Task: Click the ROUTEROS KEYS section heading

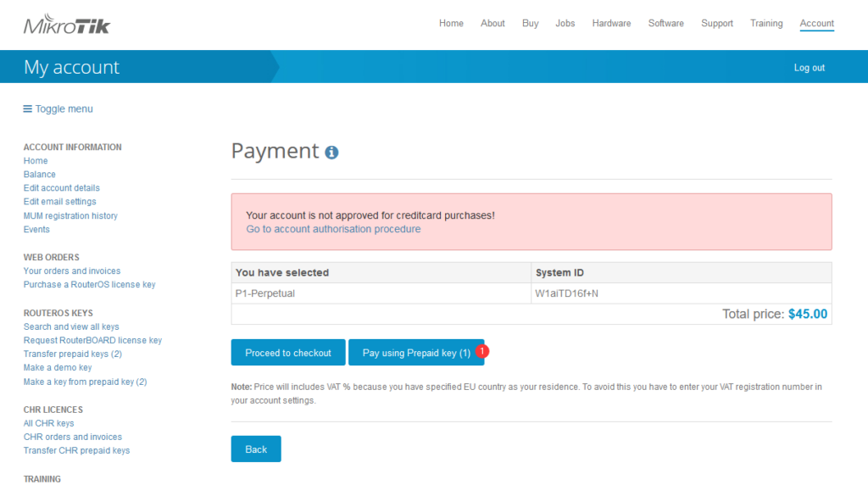Action: 58,314
